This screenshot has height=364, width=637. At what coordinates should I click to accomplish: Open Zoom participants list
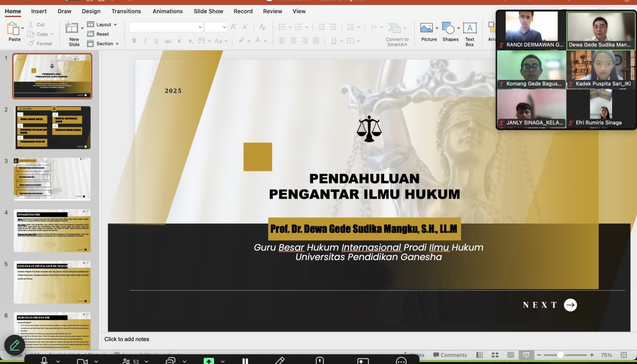click(x=126, y=361)
